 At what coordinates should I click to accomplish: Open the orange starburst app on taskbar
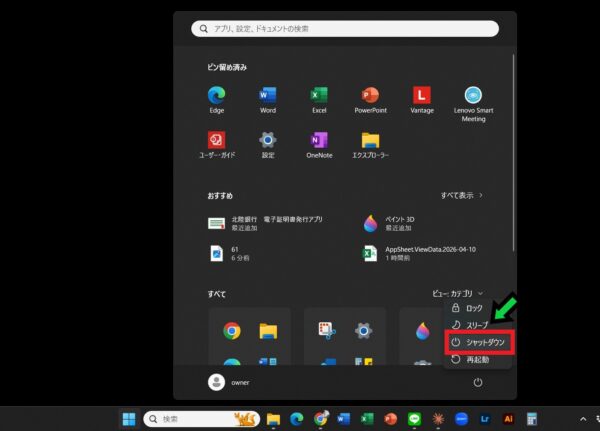[438, 419]
